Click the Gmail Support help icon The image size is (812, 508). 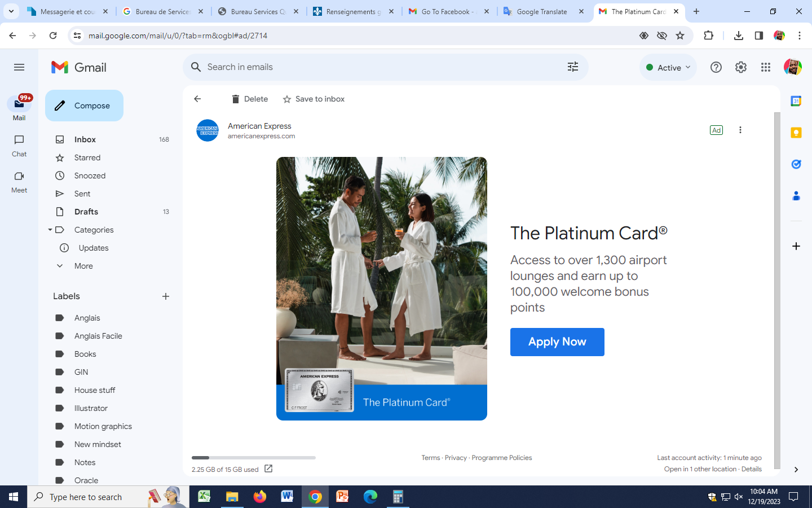pyautogui.click(x=716, y=67)
